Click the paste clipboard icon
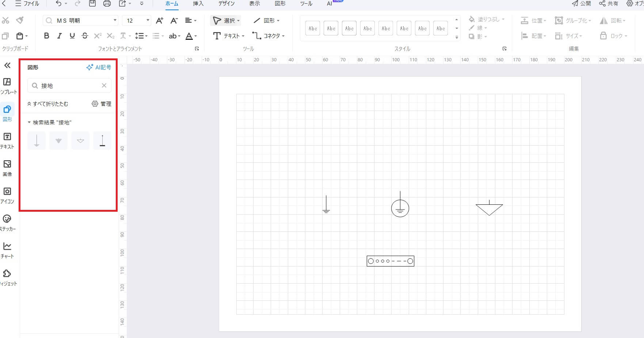 tap(20, 36)
